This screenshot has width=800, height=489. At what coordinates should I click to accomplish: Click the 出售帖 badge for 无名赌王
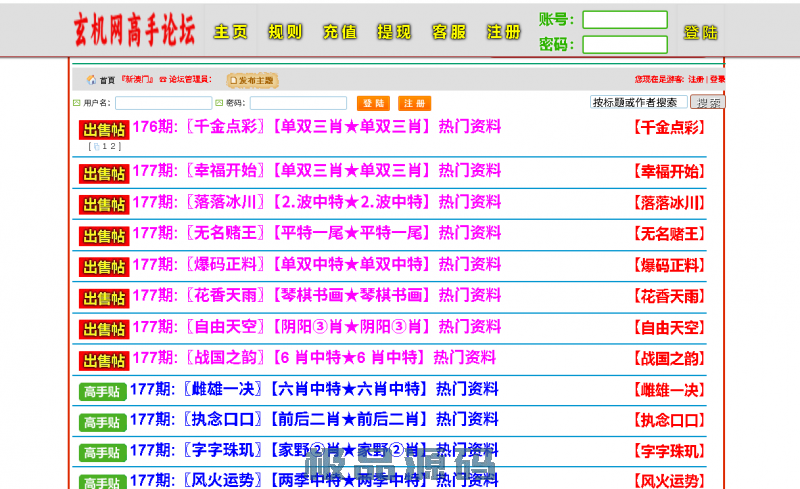pos(104,236)
